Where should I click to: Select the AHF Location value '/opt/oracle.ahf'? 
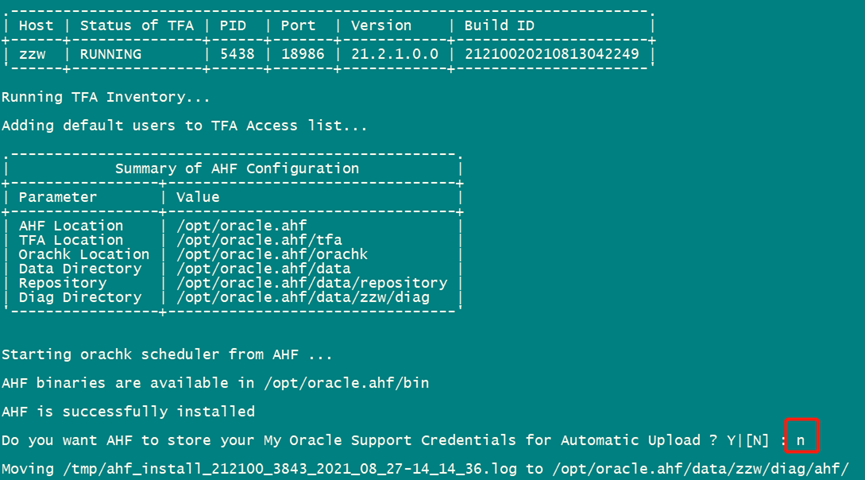coord(242,226)
